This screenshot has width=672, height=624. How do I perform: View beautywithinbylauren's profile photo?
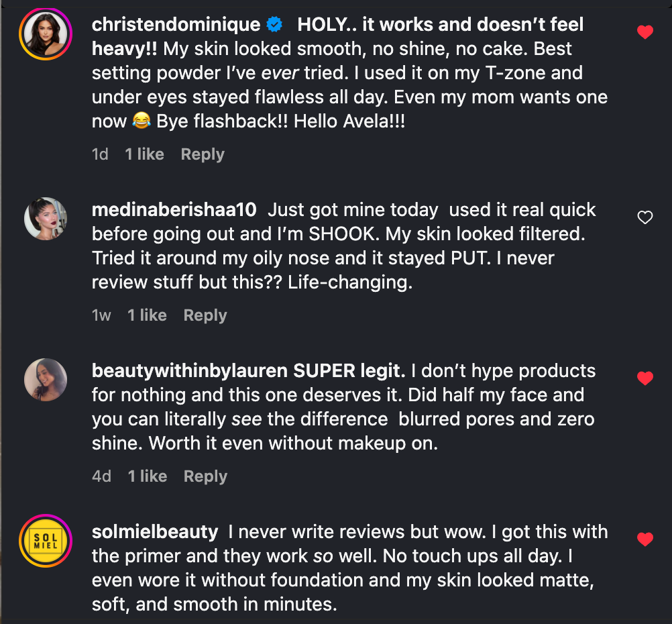click(46, 380)
